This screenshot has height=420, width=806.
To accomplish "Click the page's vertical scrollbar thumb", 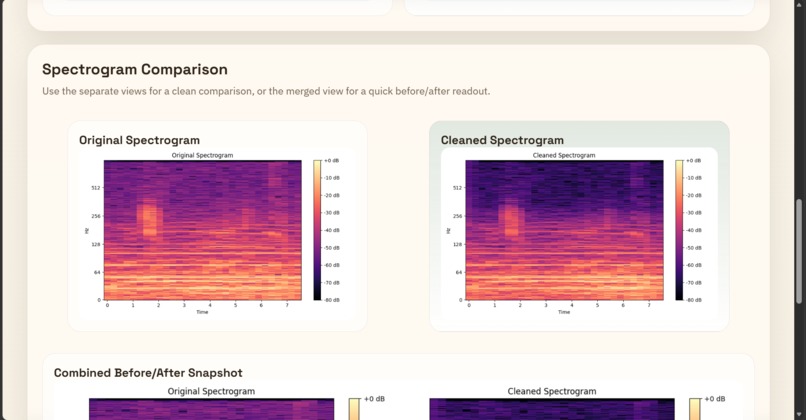I will (798, 251).
